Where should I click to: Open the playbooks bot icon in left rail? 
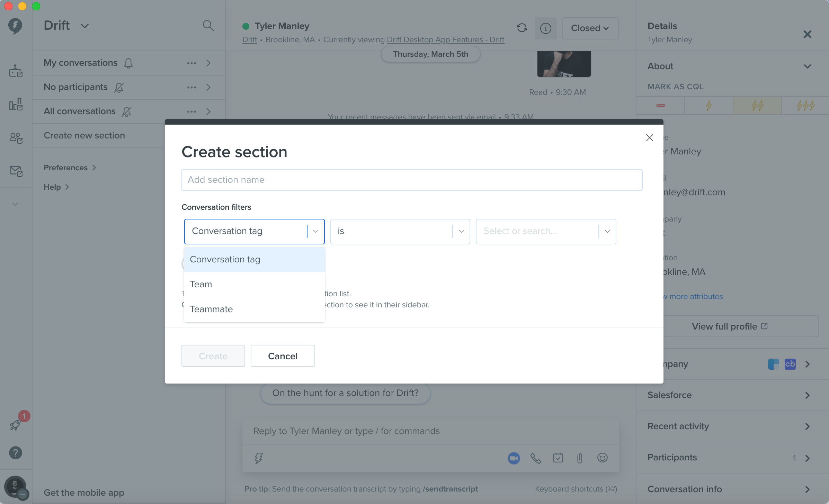[16, 71]
